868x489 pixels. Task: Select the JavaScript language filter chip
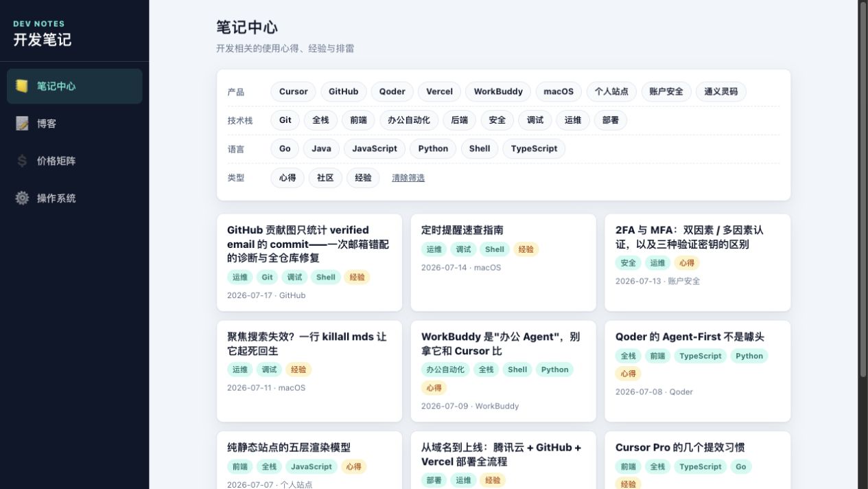(x=375, y=149)
